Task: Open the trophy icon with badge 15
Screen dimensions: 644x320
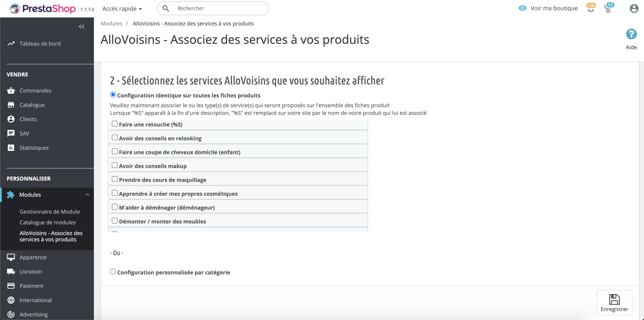Action: pos(608,8)
